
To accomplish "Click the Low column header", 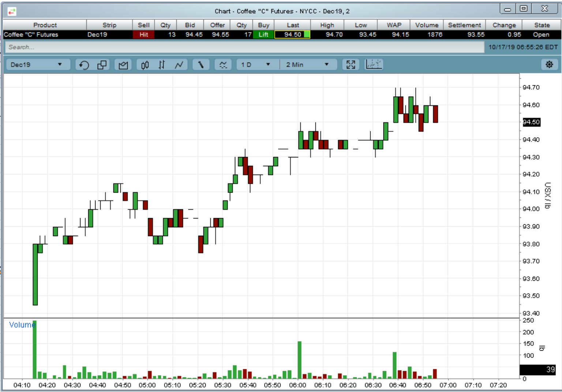I will click(361, 25).
